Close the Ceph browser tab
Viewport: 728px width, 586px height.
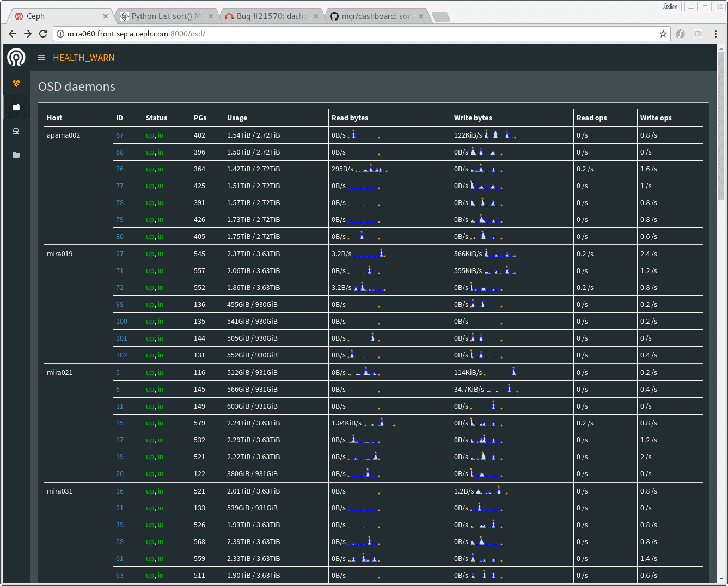click(106, 16)
